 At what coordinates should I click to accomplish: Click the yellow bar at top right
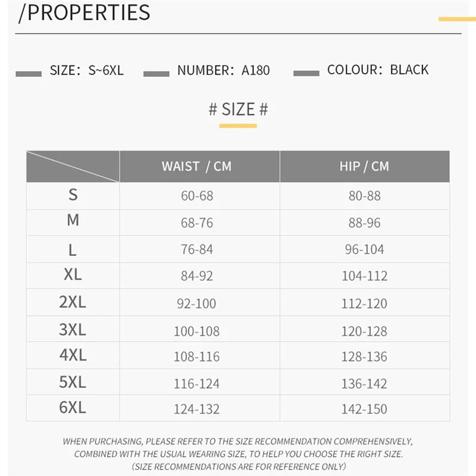tap(456, 19)
